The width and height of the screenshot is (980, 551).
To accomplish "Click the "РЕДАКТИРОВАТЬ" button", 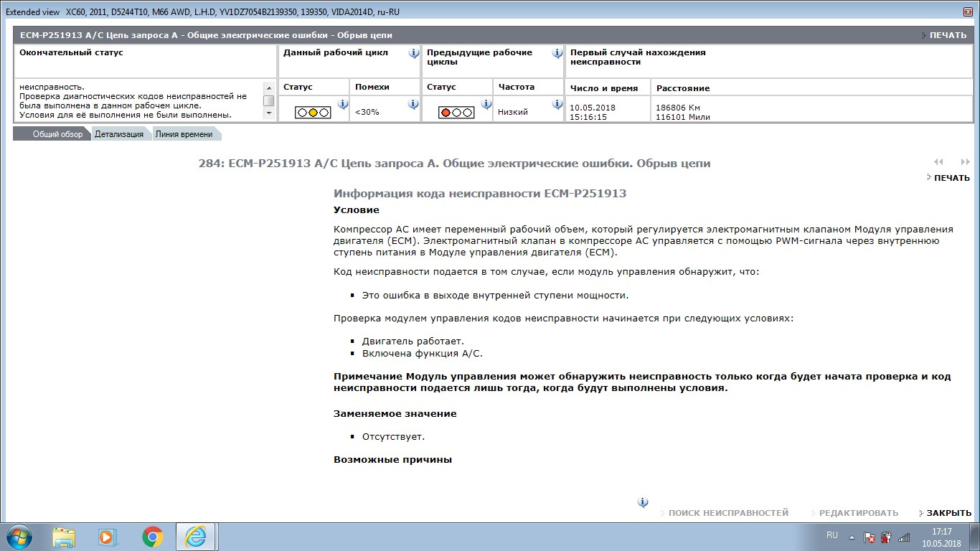I will pyautogui.click(x=858, y=513).
